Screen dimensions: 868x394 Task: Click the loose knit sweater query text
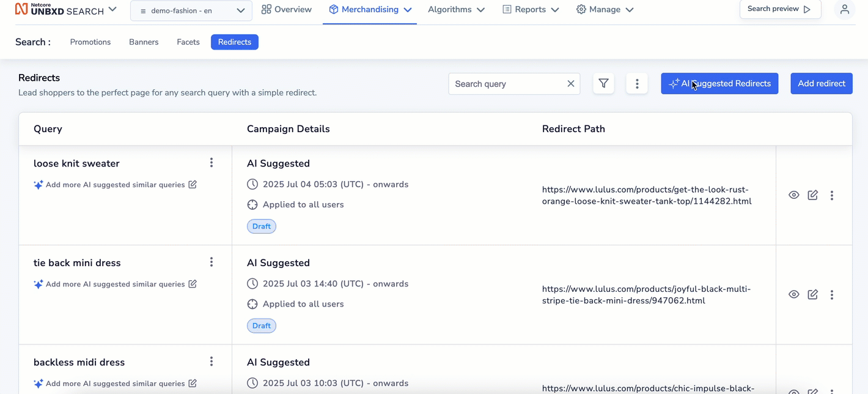coord(76,163)
